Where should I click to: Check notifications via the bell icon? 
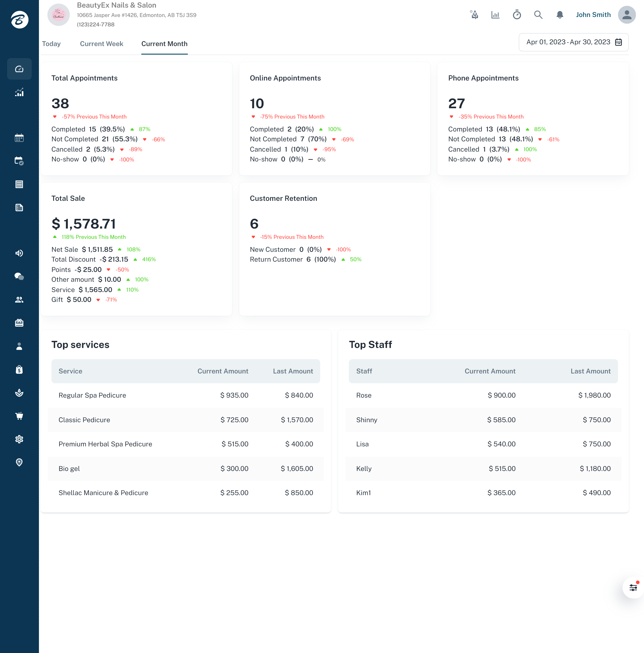[560, 15]
